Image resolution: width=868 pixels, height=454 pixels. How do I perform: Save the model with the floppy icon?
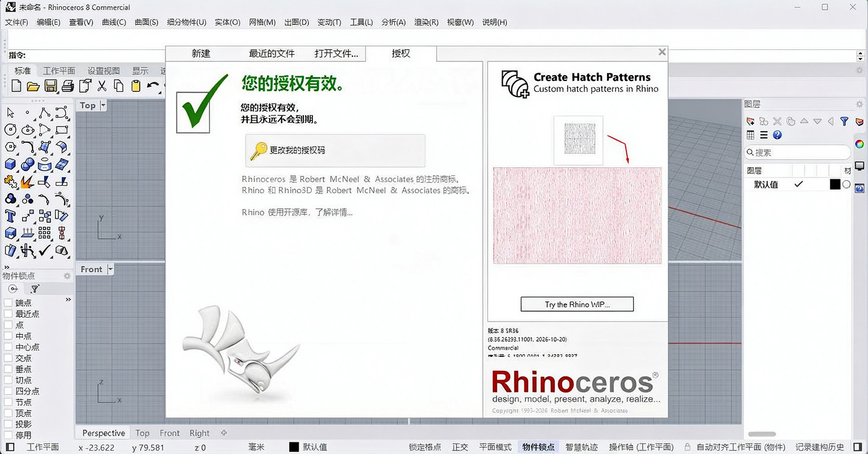(50, 86)
